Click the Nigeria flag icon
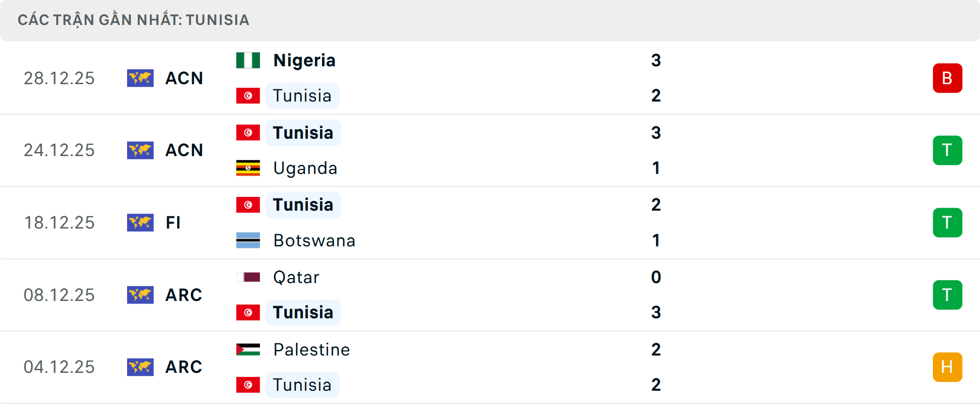 248,60
